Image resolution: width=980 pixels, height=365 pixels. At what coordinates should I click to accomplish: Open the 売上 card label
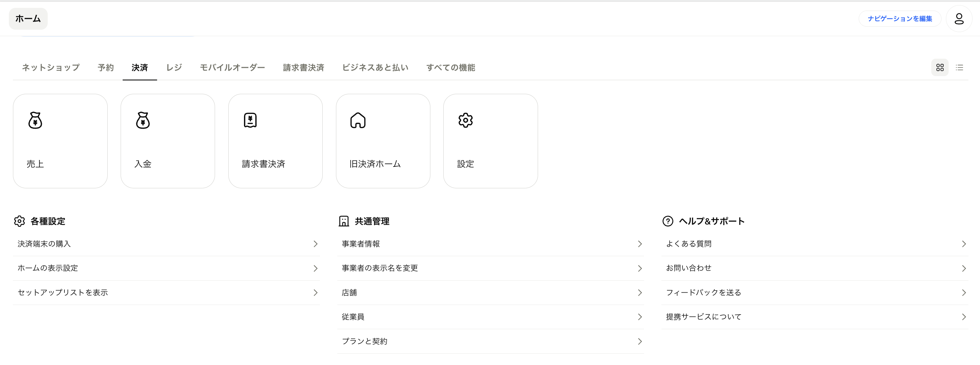(x=35, y=164)
